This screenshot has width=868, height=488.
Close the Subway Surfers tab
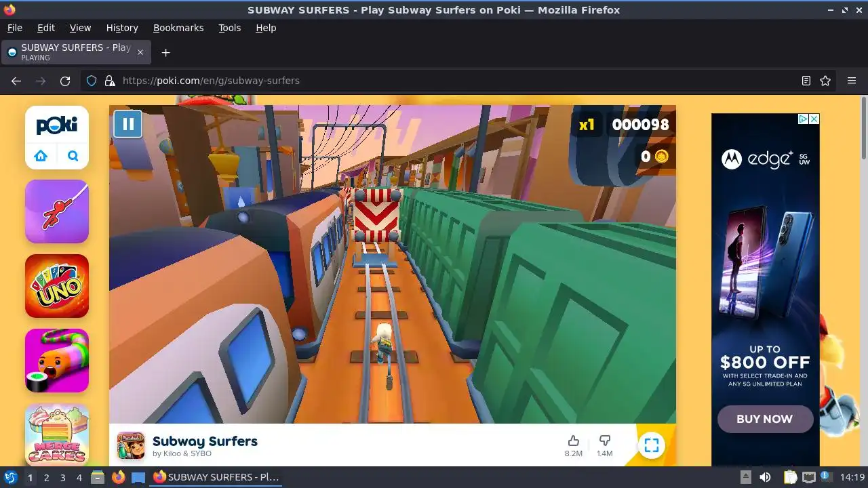(x=140, y=52)
